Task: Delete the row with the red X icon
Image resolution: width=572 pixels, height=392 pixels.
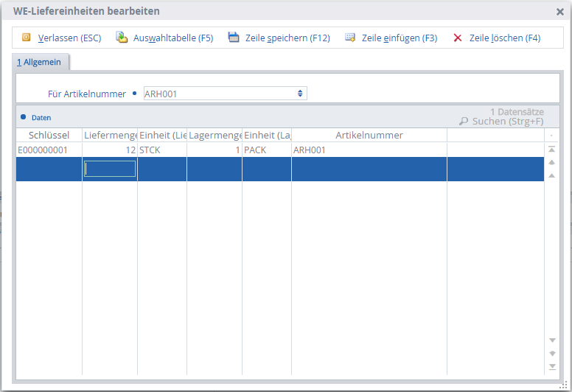Action: [x=458, y=38]
